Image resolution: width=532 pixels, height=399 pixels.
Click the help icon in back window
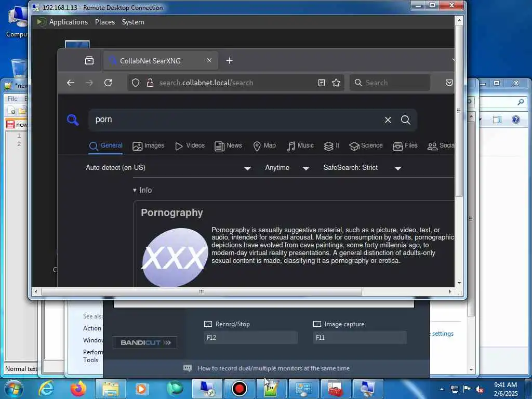(516, 119)
